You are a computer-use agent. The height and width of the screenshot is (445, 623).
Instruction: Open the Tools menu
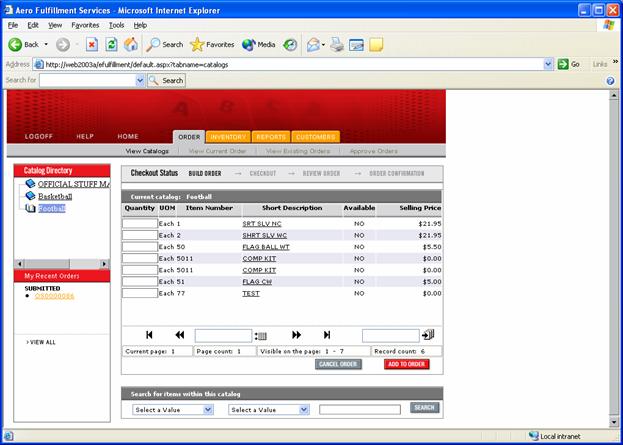point(117,25)
